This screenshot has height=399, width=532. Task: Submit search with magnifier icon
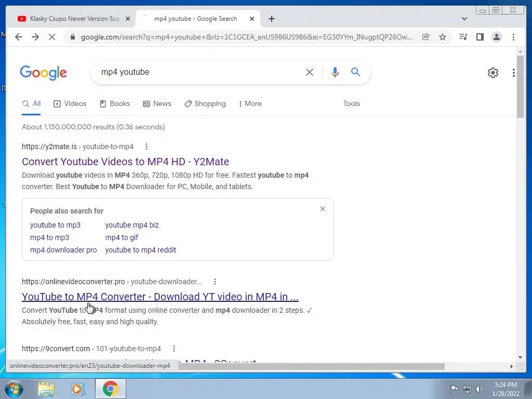pyautogui.click(x=355, y=72)
